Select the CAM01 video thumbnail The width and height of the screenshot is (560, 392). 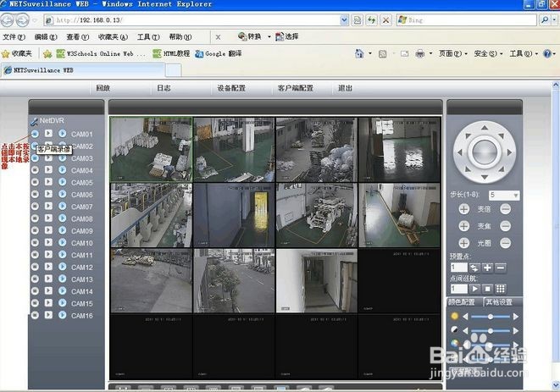[151, 149]
